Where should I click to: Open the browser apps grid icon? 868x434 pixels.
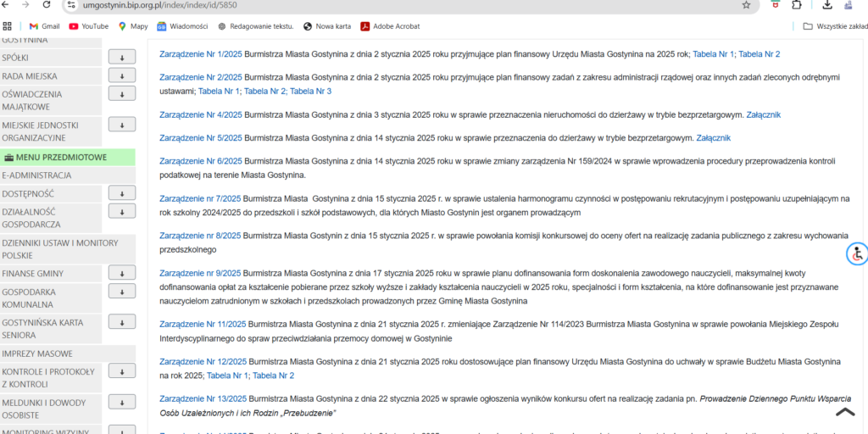pyautogui.click(x=8, y=26)
